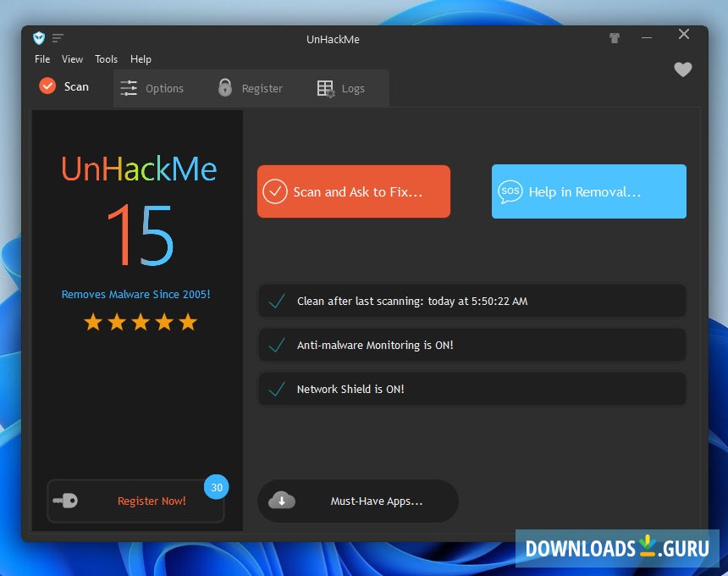Click the orange Scan checkmark icon

point(47,86)
